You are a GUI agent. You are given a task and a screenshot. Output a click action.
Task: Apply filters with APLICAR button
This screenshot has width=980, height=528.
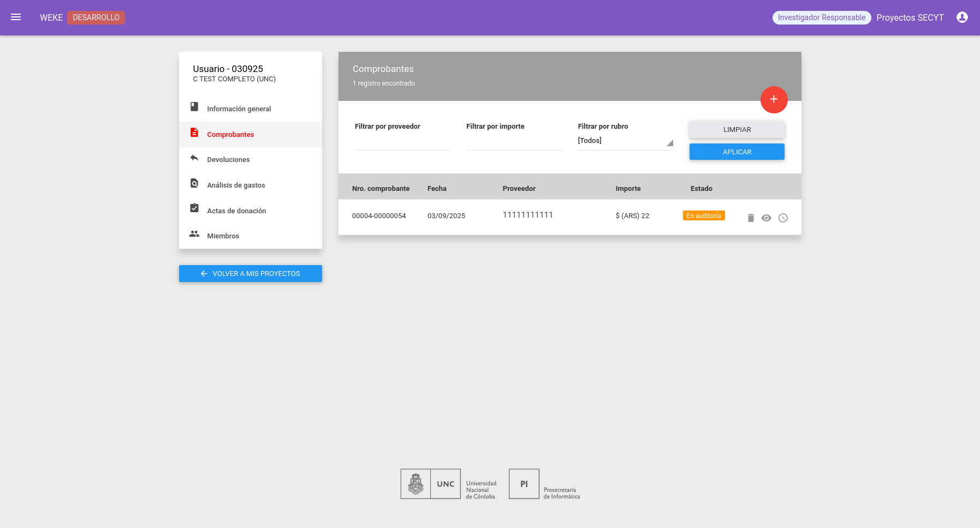coord(737,152)
